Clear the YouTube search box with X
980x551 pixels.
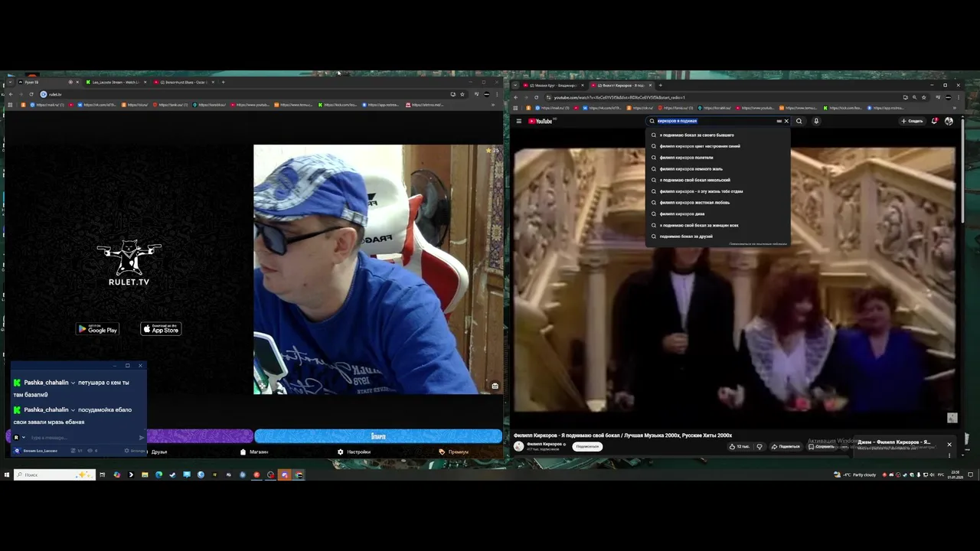pos(786,121)
